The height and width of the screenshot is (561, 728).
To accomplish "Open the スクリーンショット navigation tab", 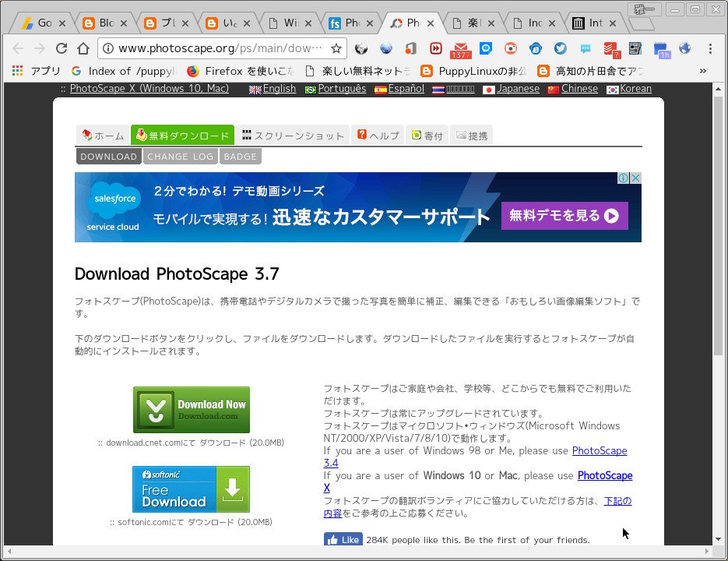I will (293, 136).
